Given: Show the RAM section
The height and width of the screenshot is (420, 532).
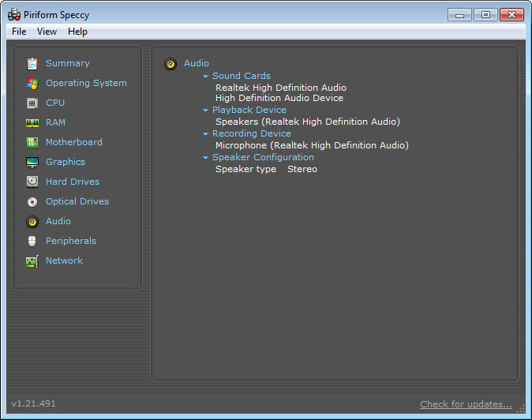Looking at the screenshot, I should pos(55,122).
